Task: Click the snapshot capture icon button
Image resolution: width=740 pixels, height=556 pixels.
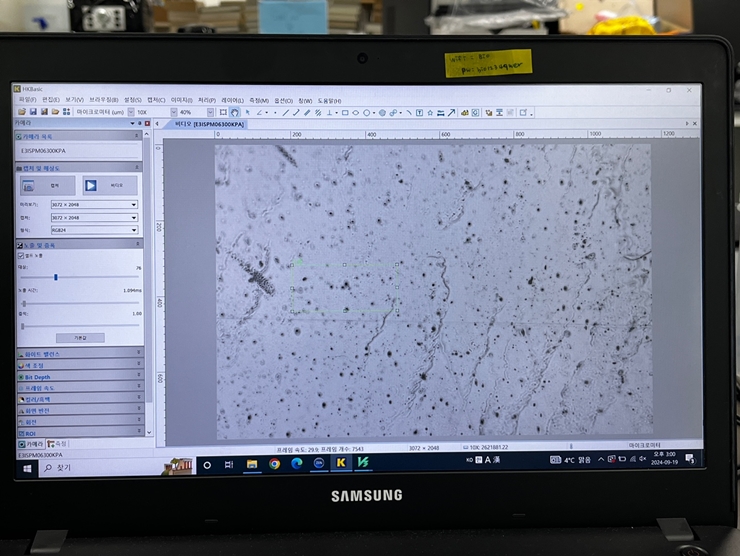Action: [28, 185]
